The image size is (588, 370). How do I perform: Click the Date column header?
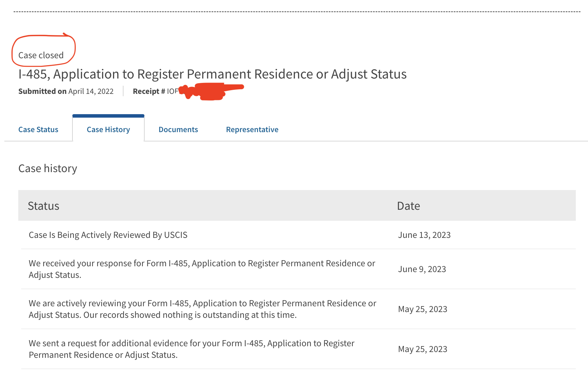pyautogui.click(x=408, y=206)
